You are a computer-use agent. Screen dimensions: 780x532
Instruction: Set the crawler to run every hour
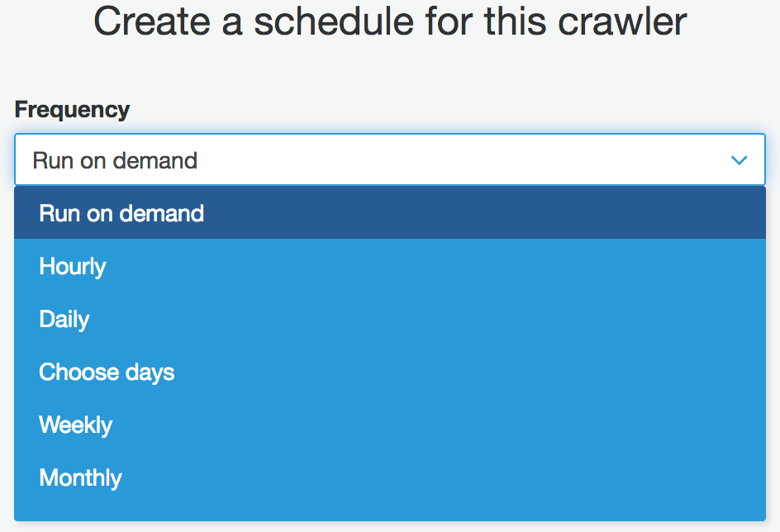coord(72,266)
